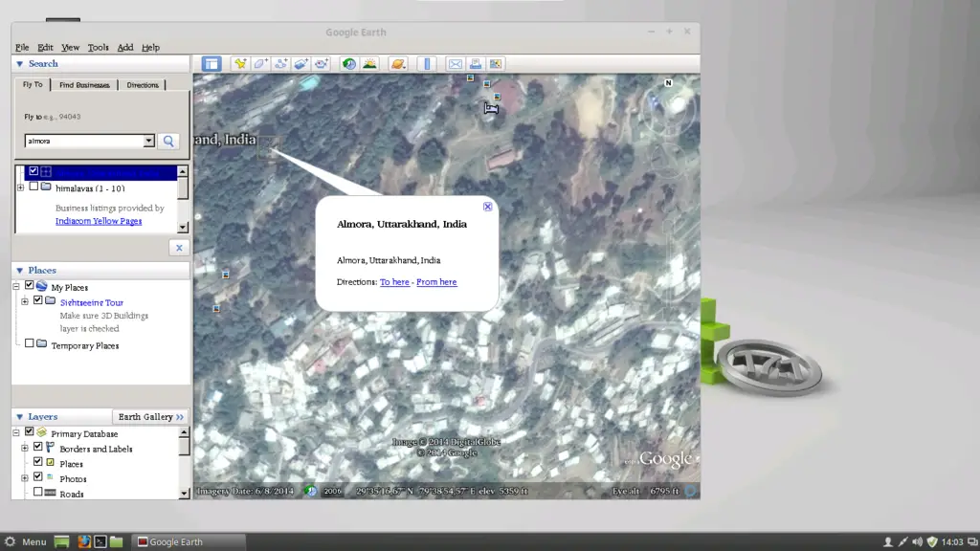The image size is (980, 551).
Task: Get directions From here
Action: point(436,282)
